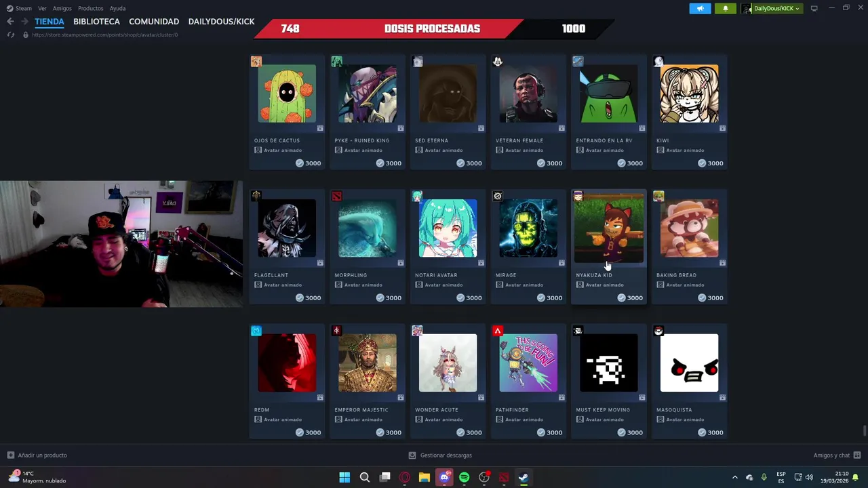Show hidden system tray icons chevron
This screenshot has width=868, height=488.
point(734,477)
